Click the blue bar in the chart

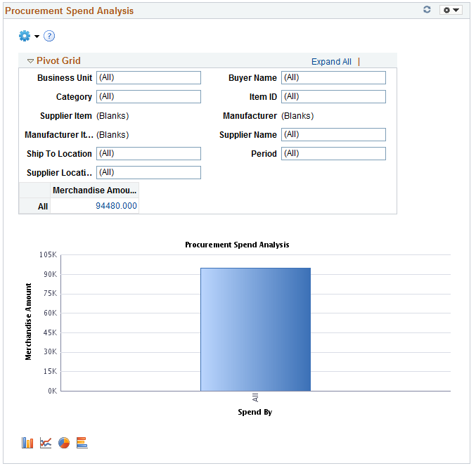(256, 330)
